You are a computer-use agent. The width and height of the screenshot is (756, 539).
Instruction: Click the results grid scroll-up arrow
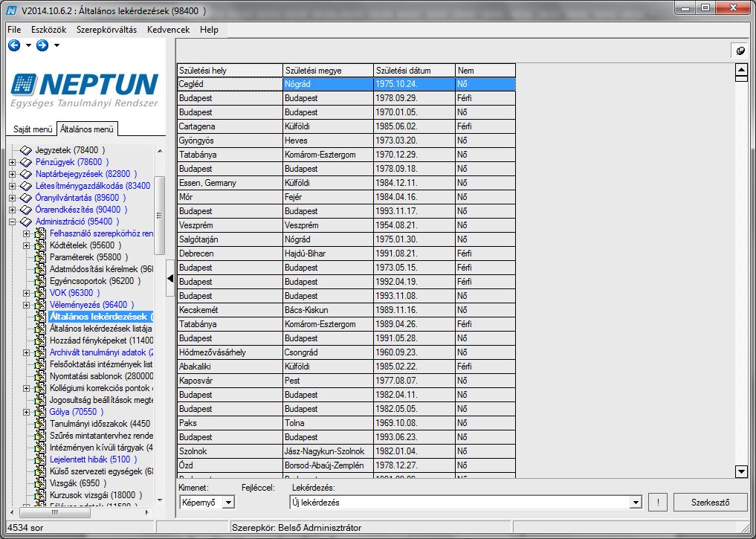(x=741, y=71)
